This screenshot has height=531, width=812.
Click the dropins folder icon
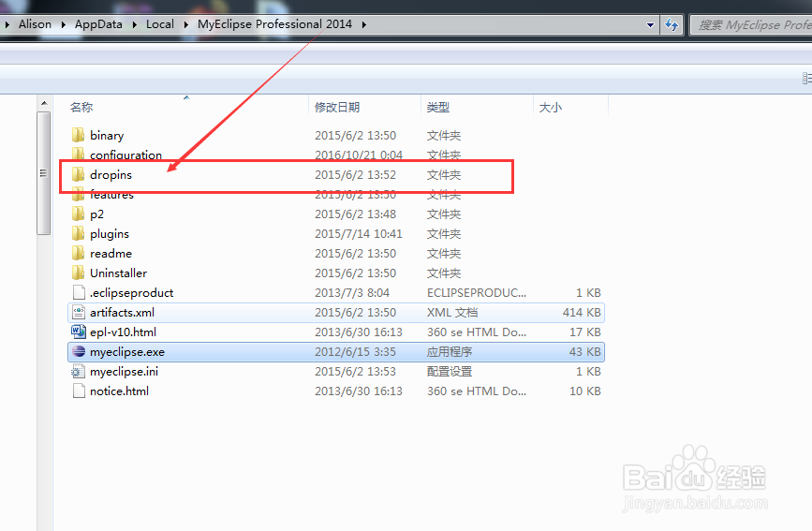coord(78,174)
